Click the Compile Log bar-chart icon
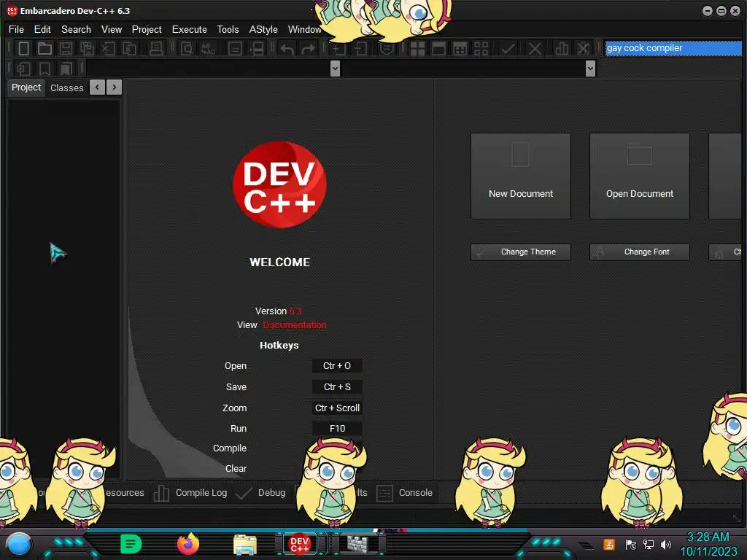 coord(161,493)
